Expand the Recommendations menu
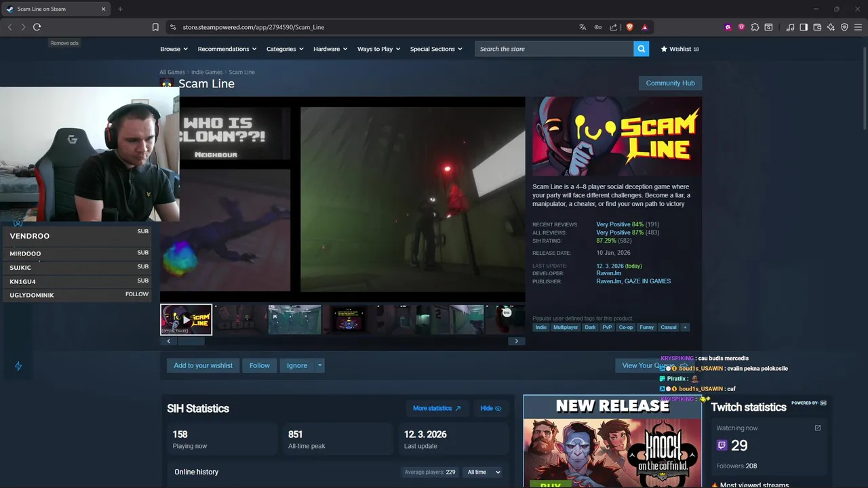 (x=227, y=49)
